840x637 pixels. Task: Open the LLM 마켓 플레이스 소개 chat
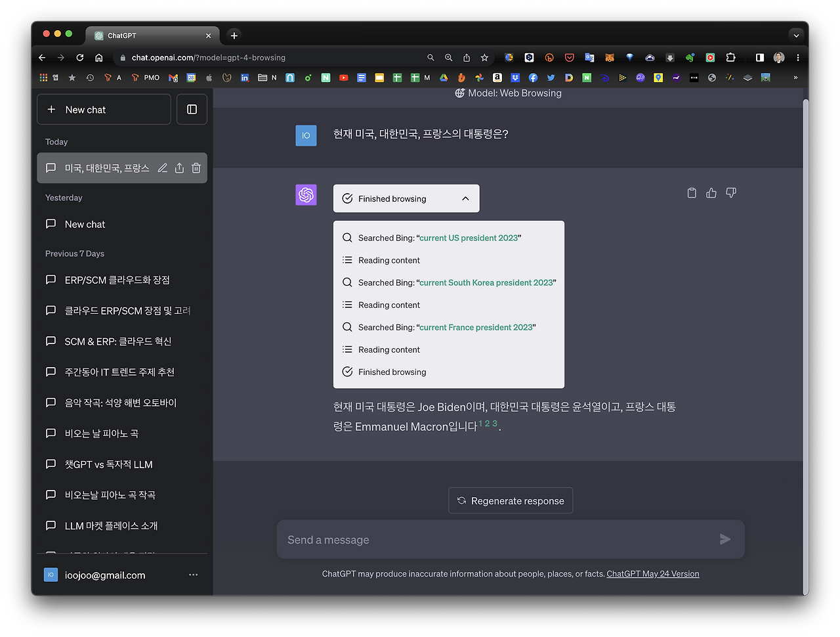[x=122, y=525]
